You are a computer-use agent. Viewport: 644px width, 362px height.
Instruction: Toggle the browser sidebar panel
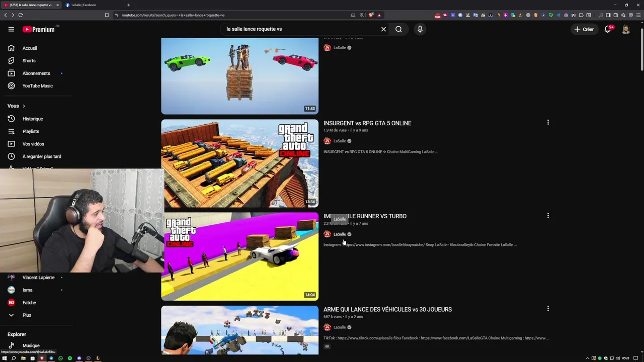(608, 15)
